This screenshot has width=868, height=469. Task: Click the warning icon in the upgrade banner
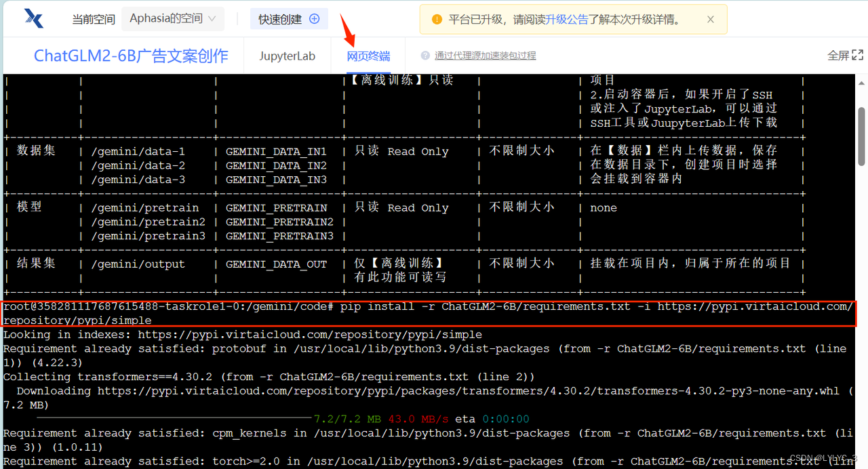pos(437,19)
